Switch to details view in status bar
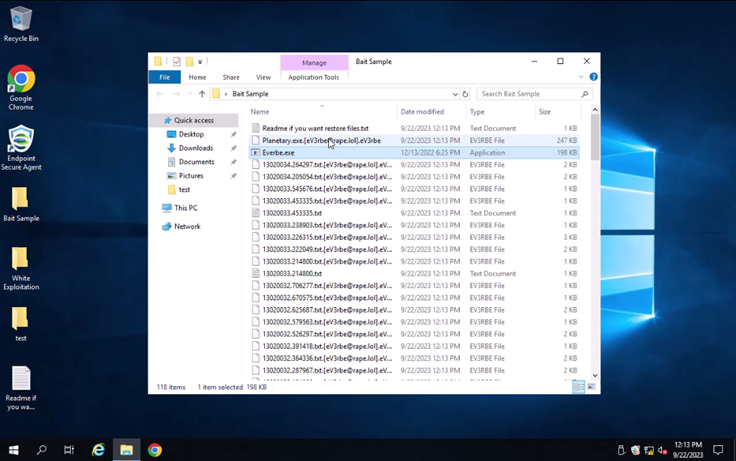The height and width of the screenshot is (461, 736). (578, 387)
